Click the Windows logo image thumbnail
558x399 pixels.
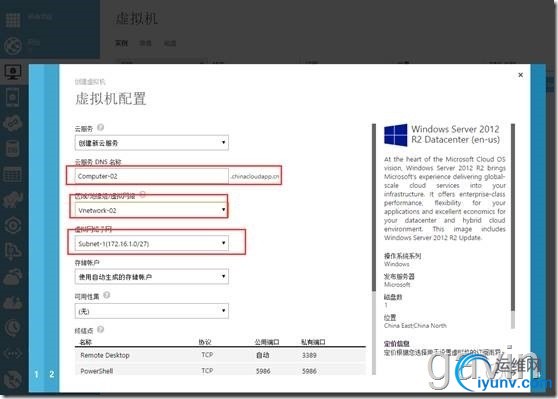[395, 135]
